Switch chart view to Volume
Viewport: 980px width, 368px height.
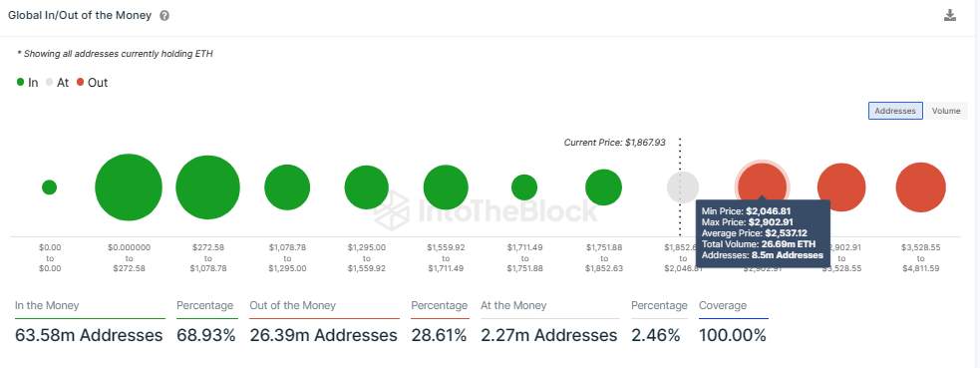[946, 111]
